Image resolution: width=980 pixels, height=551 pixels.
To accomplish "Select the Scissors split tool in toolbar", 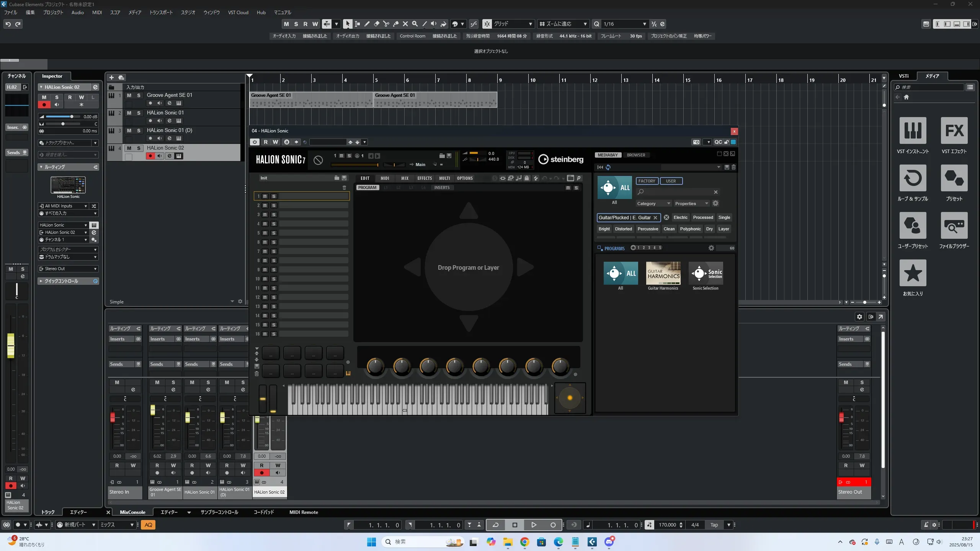I will coord(386,24).
